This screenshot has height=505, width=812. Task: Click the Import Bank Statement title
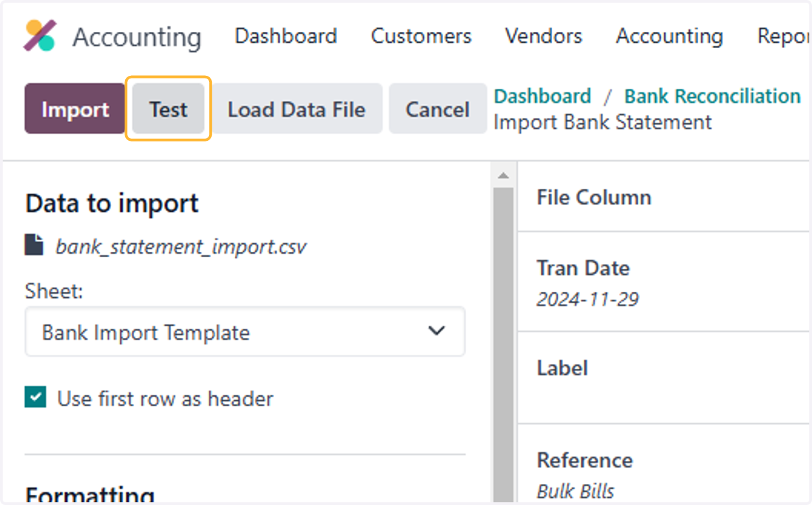point(603,123)
